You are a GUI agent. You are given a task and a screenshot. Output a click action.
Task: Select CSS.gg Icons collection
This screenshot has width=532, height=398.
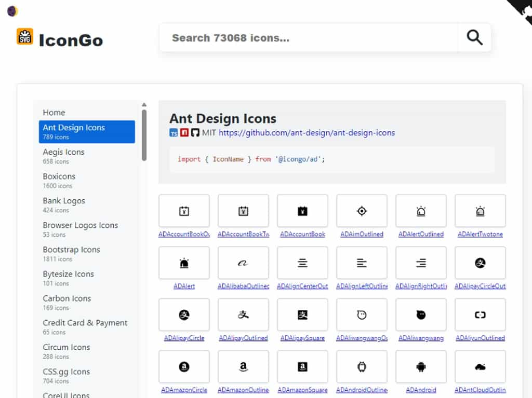pyautogui.click(x=87, y=376)
